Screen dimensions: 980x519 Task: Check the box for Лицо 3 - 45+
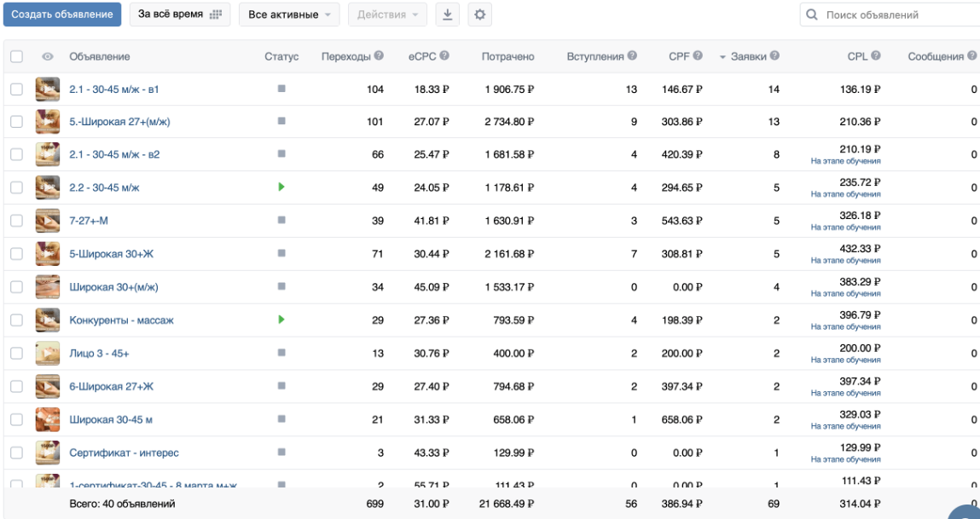16,353
